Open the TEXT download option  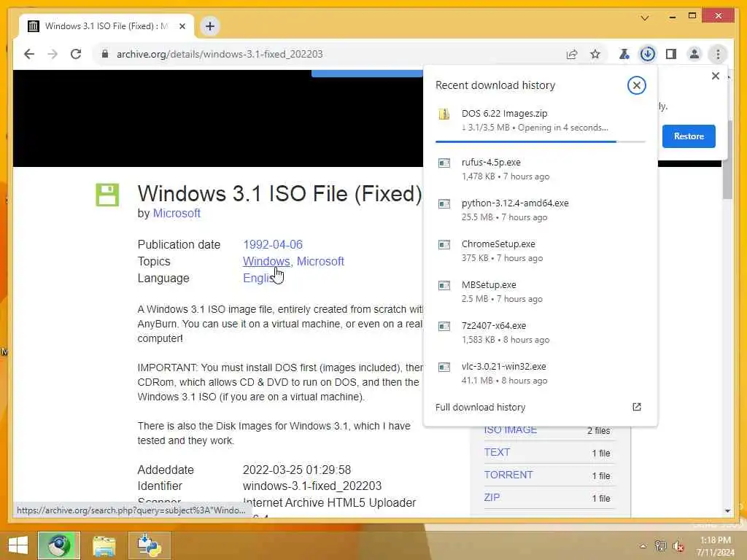pyautogui.click(x=497, y=452)
